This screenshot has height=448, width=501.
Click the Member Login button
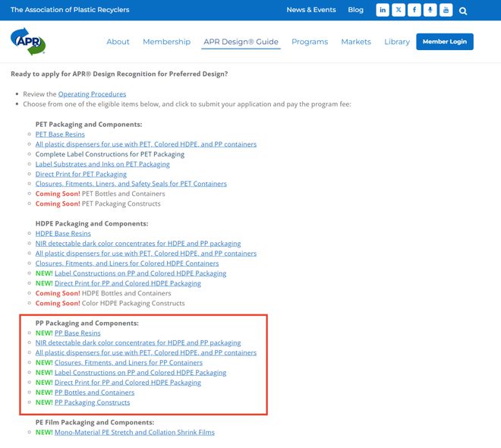(445, 42)
